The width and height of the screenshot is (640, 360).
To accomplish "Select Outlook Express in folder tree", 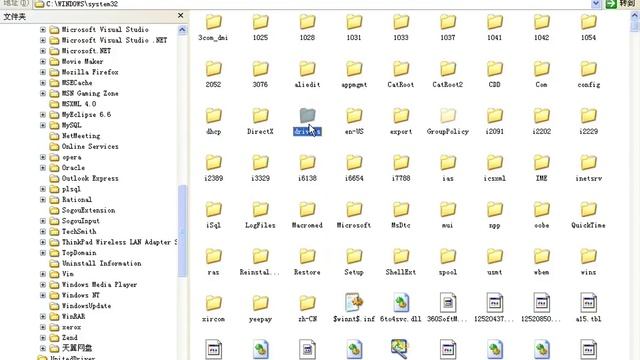I will point(90,178).
